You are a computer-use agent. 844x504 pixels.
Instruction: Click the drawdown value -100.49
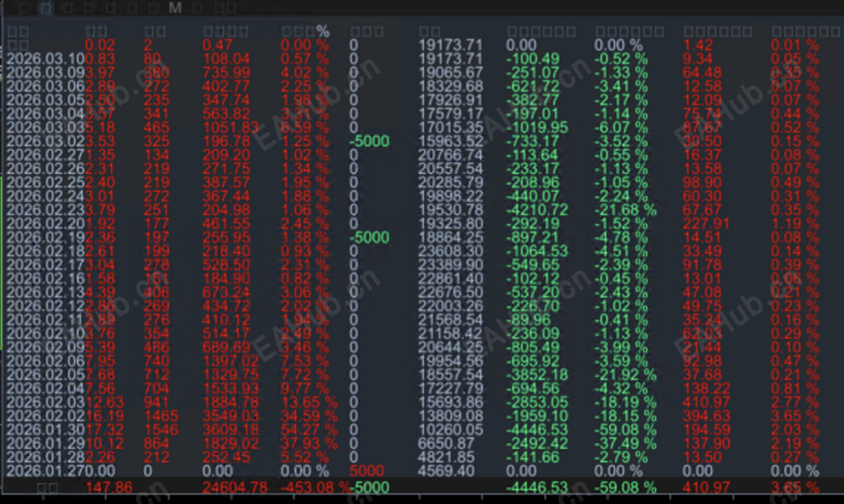coord(532,58)
